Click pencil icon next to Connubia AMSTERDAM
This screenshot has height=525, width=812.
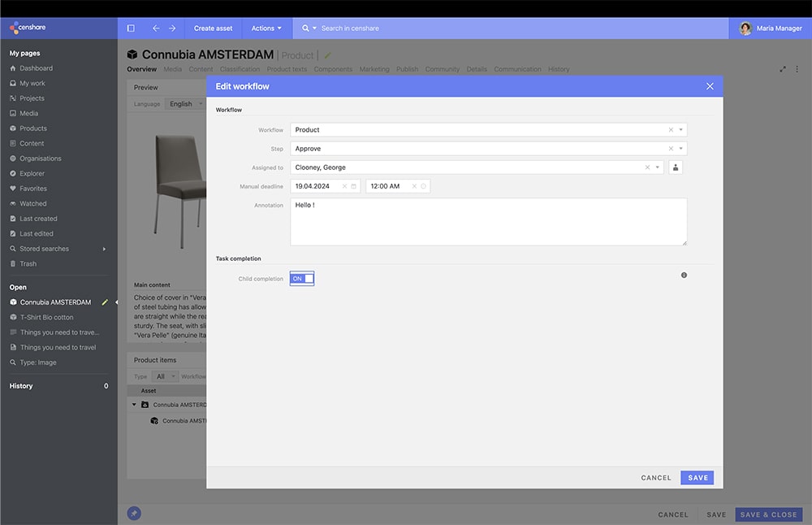(105, 302)
